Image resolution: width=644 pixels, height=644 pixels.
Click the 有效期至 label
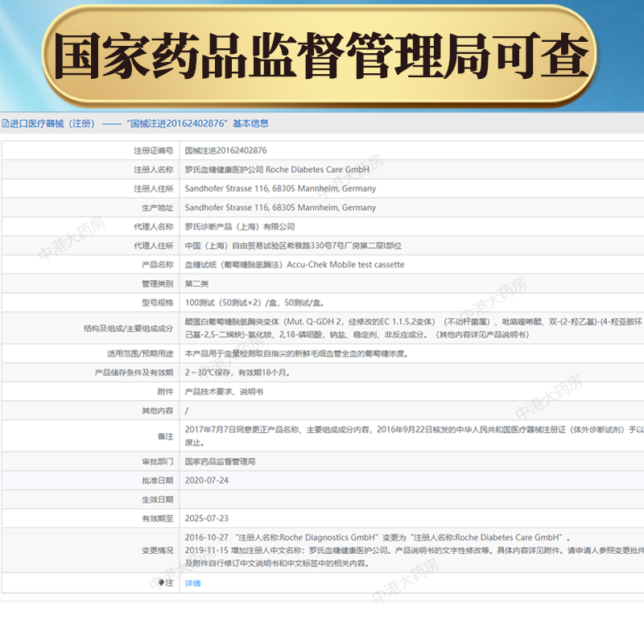pos(158,518)
